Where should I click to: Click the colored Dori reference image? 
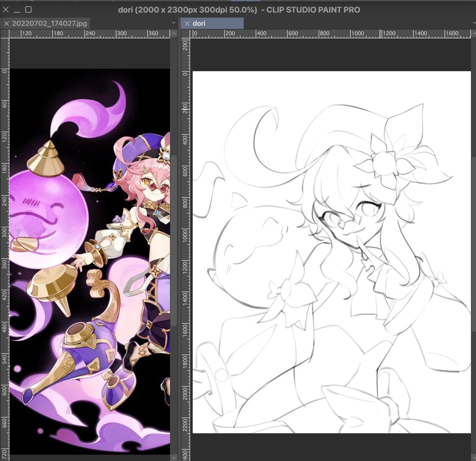[90, 261]
